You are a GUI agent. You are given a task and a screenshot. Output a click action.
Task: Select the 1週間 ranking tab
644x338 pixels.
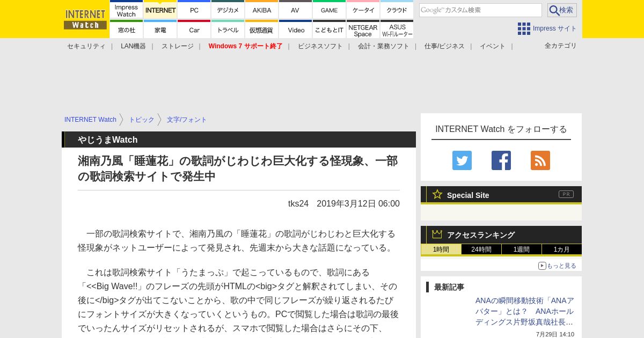tap(522, 249)
